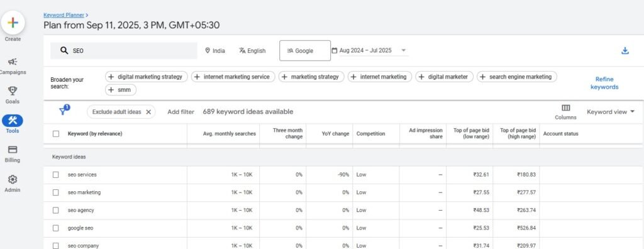Open the Google search network selector
The height and width of the screenshot is (249, 644).
click(305, 50)
